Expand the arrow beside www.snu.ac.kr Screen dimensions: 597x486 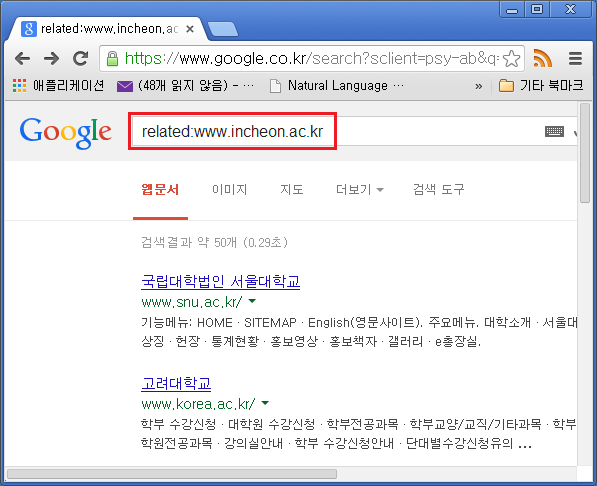coord(252,301)
